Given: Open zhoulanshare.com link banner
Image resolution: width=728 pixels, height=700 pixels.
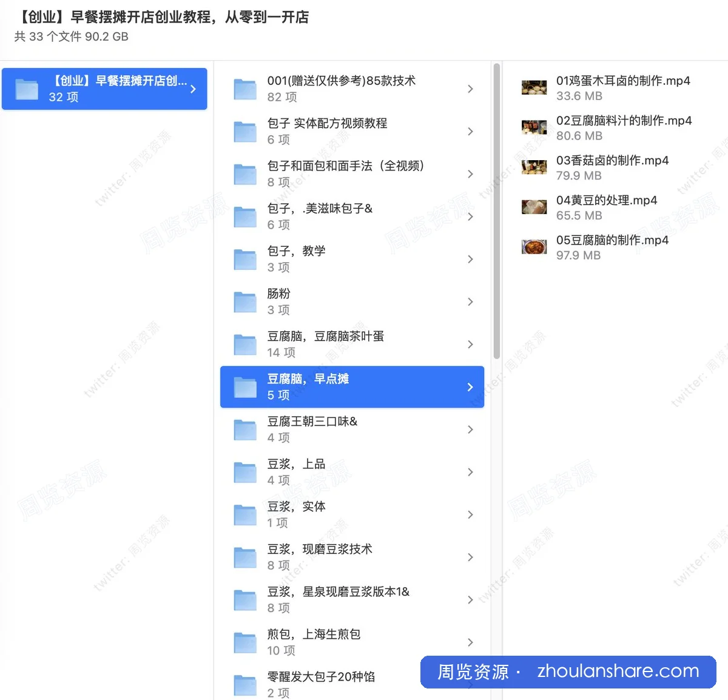Looking at the screenshot, I should point(568,671).
